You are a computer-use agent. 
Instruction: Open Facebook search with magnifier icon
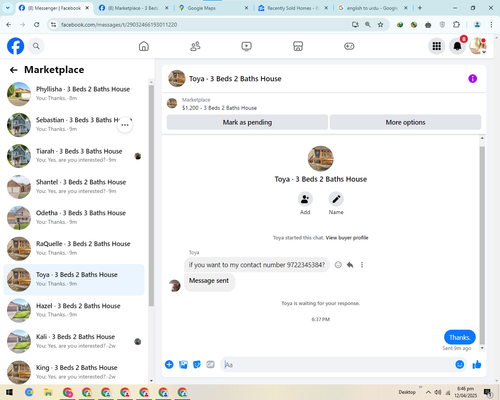tap(36, 46)
